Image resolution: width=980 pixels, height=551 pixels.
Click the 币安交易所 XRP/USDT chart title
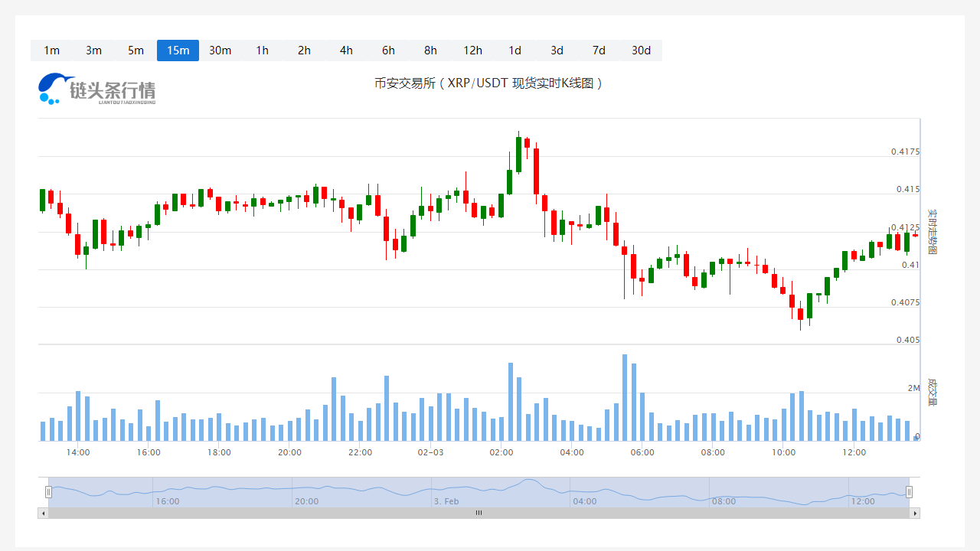pyautogui.click(x=488, y=83)
